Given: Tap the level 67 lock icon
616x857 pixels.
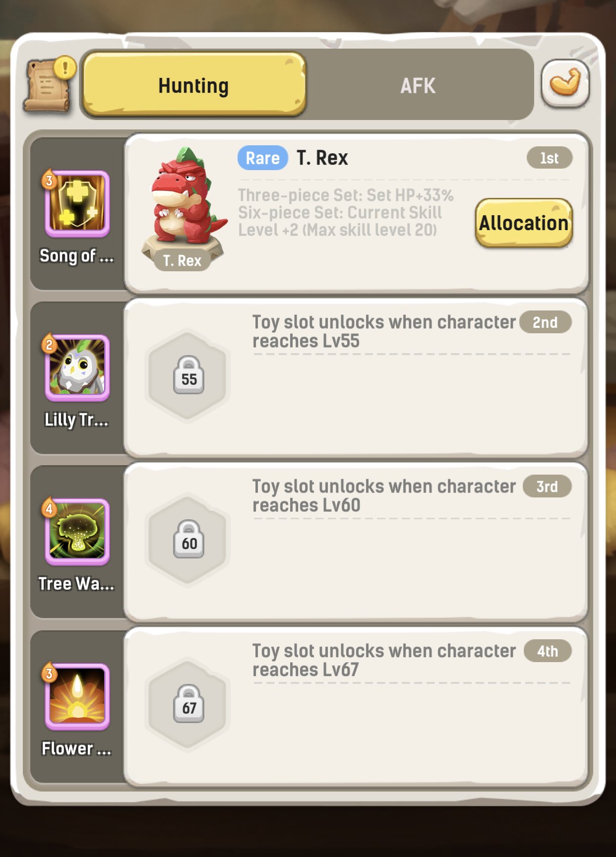Looking at the screenshot, I should coord(188,704).
